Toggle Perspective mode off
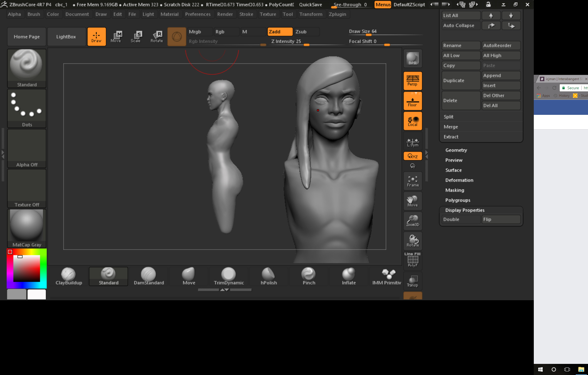588x375 pixels. (413, 81)
